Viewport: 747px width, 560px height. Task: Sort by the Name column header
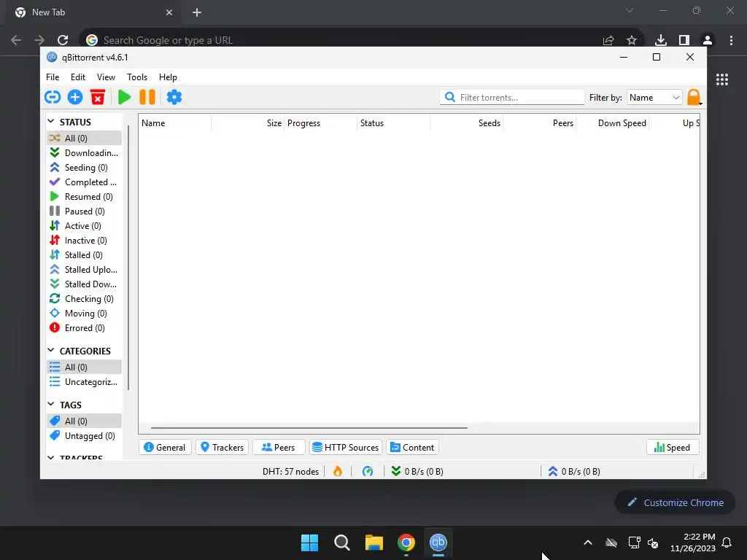[175, 122]
